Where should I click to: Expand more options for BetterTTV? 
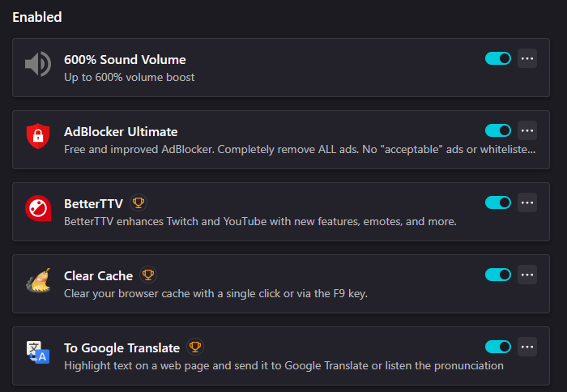(527, 202)
